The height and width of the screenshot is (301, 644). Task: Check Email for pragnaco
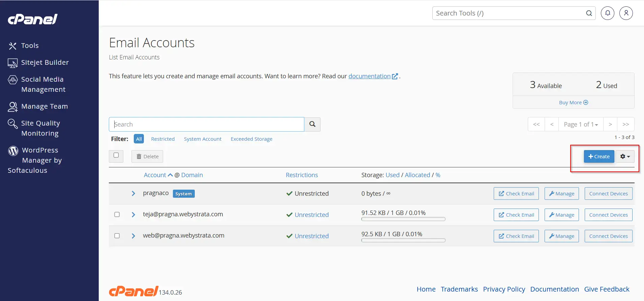point(516,194)
